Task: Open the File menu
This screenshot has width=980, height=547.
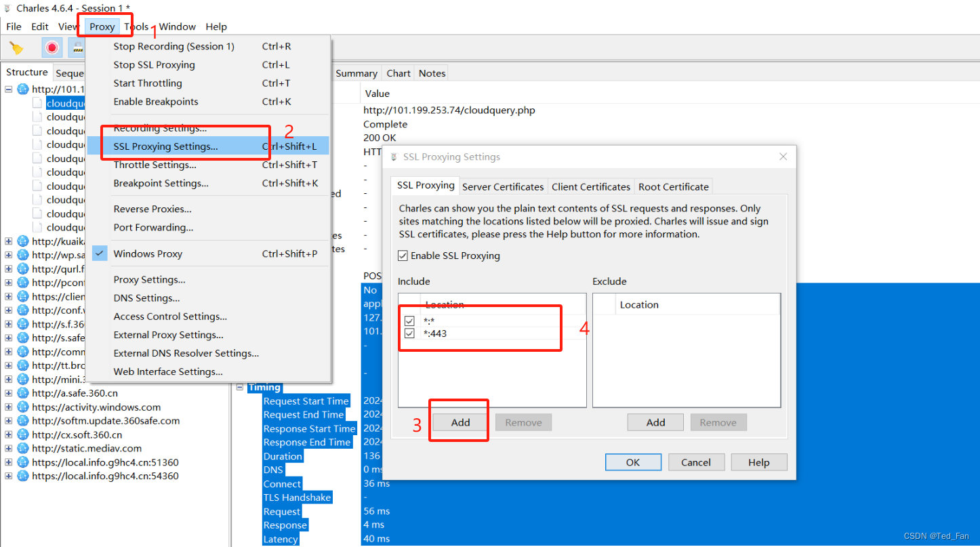Action: [x=14, y=26]
